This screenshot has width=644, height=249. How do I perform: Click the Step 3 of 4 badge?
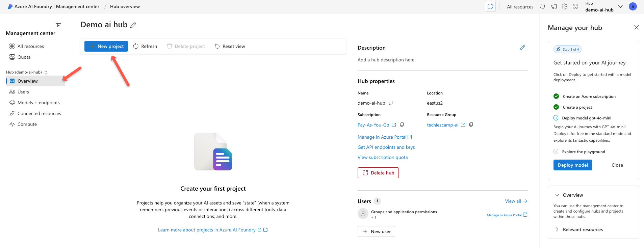[567, 49]
